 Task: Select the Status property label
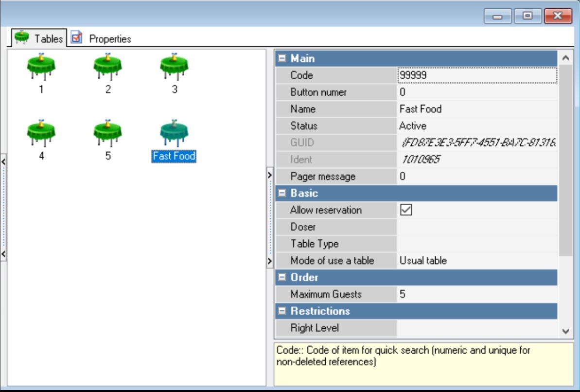coord(304,126)
